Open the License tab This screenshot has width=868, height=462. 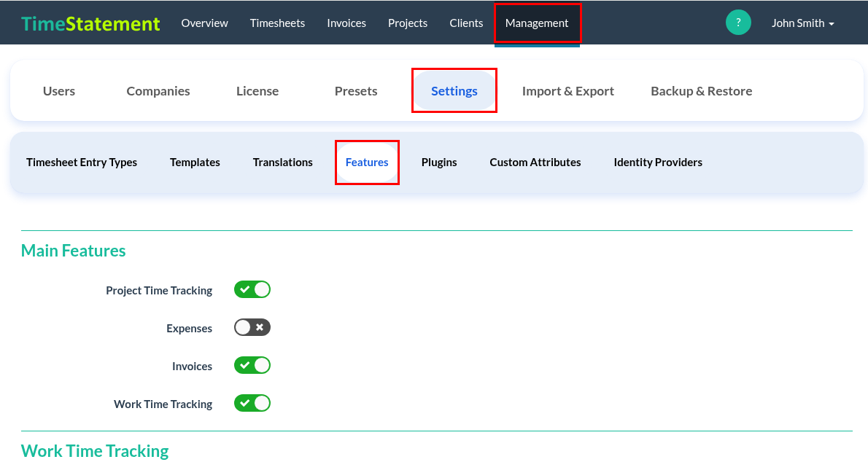point(257,91)
